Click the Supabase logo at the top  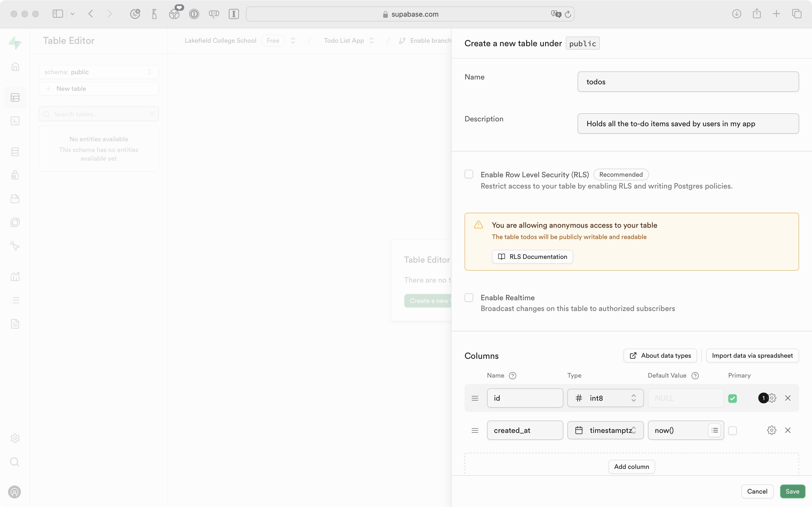point(15,43)
